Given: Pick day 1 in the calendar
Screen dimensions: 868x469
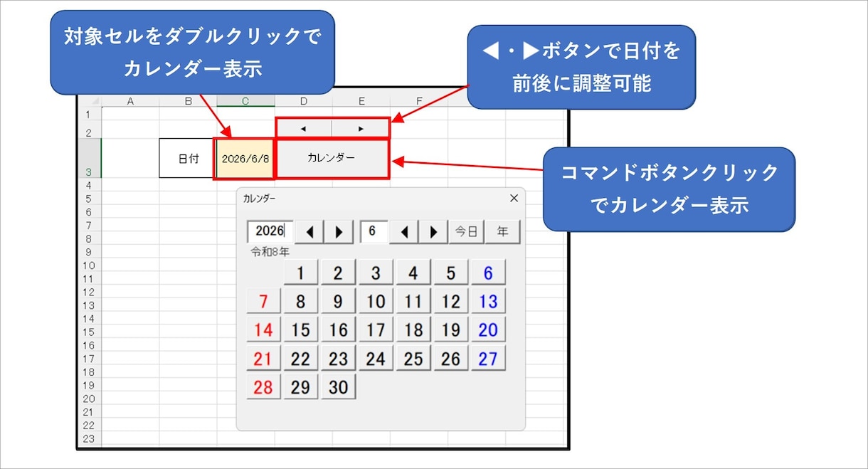Looking at the screenshot, I should tap(301, 273).
